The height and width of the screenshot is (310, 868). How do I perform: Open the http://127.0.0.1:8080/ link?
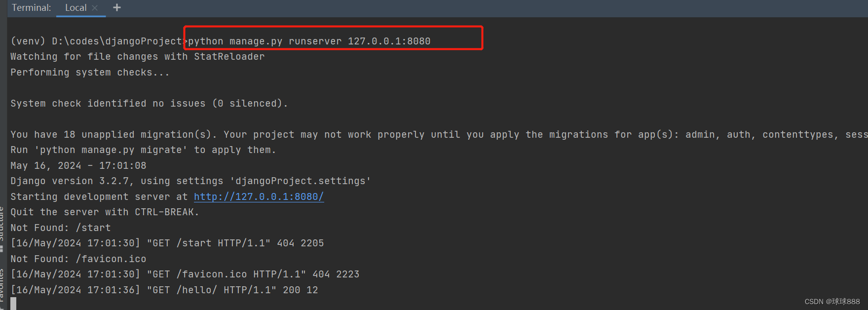[259, 196]
